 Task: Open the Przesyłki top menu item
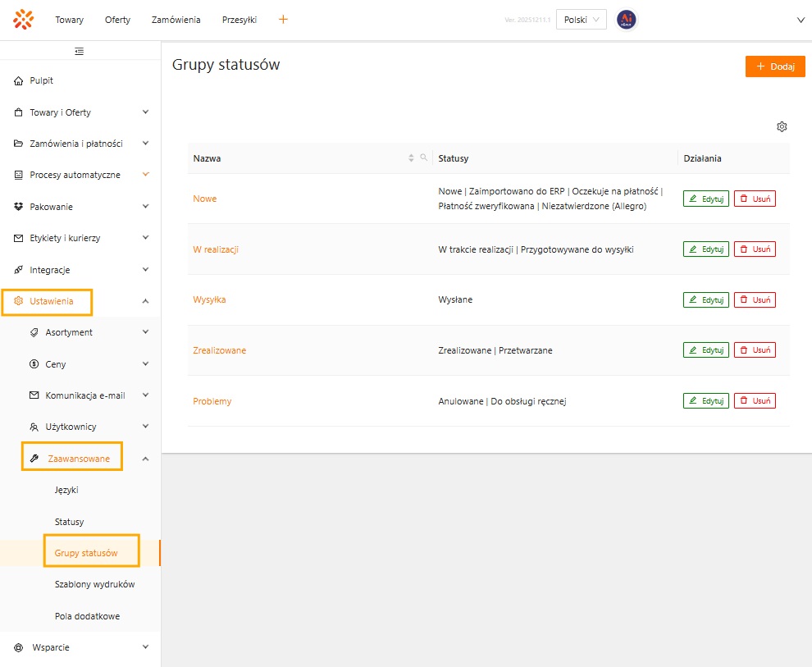click(239, 20)
